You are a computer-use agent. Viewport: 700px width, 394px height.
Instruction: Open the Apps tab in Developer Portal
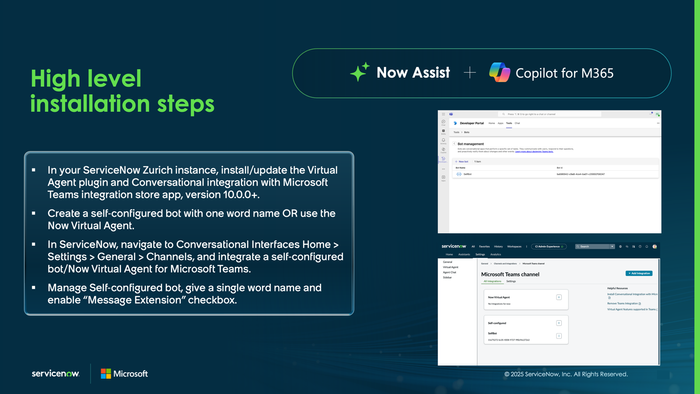pos(500,123)
